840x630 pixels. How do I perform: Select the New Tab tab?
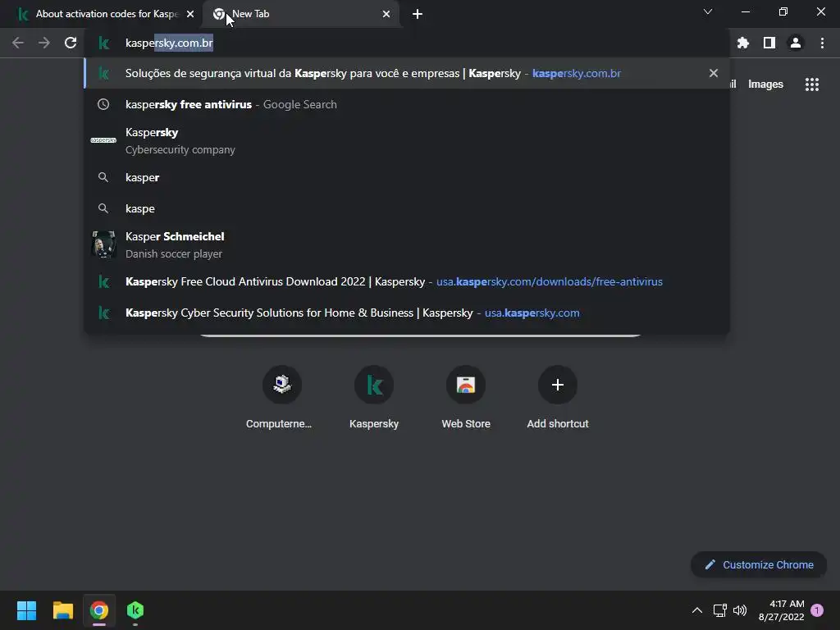pos(300,14)
